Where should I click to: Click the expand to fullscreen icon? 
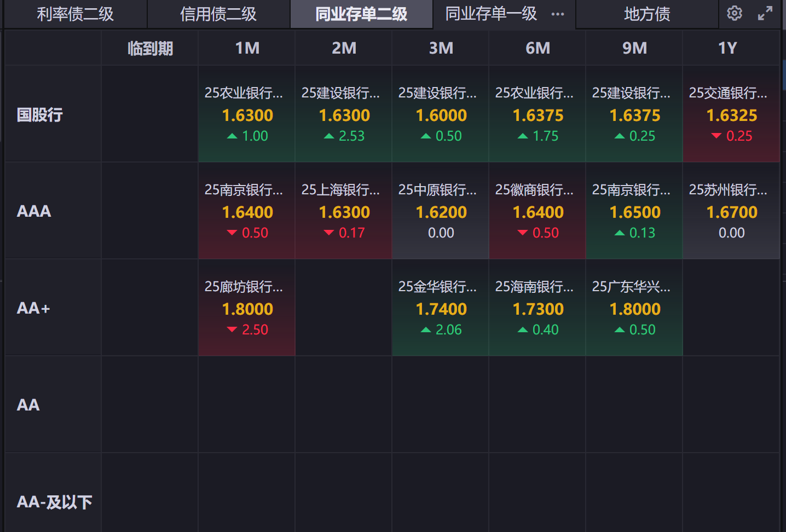(765, 14)
